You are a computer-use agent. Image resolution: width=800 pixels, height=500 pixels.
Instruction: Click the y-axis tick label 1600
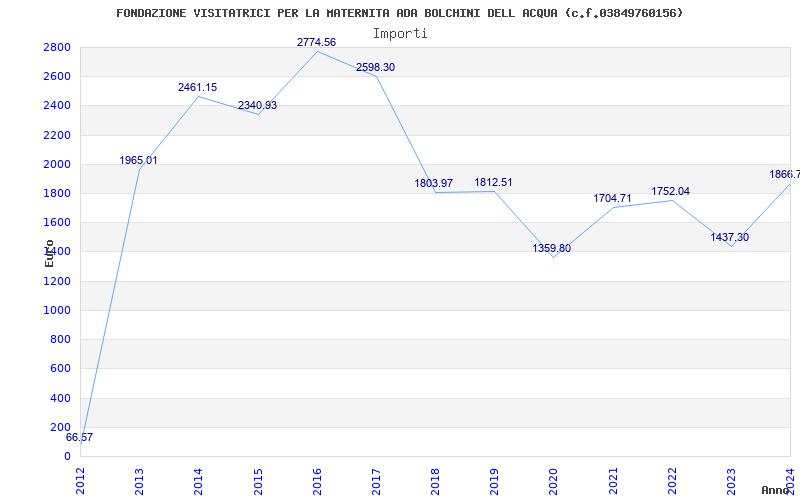click(57, 222)
